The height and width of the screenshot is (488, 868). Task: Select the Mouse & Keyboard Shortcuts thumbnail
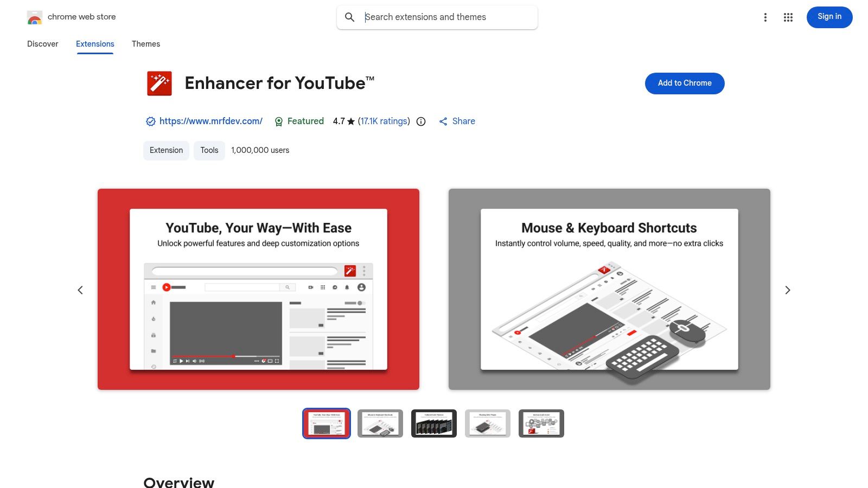click(380, 423)
